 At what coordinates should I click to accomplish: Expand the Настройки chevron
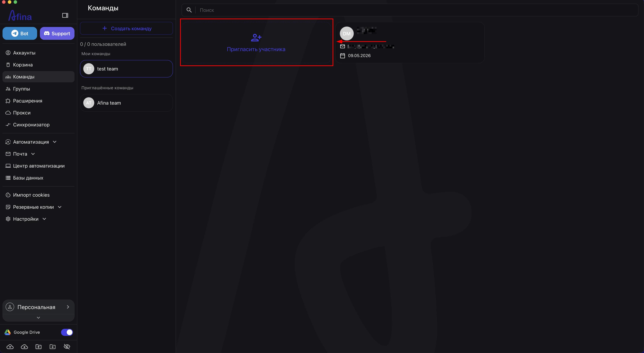point(44,219)
